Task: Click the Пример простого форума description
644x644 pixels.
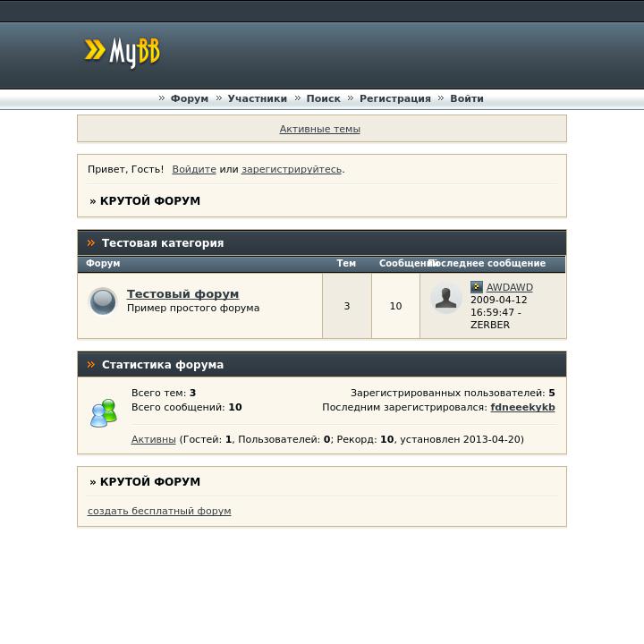Action: [x=193, y=308]
